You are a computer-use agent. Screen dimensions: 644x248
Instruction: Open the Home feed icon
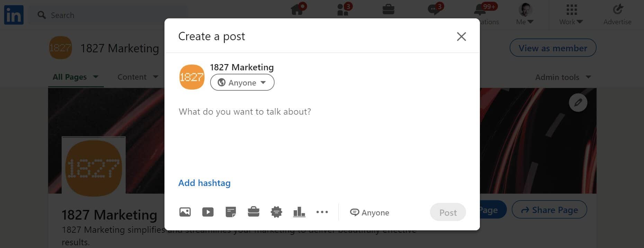click(x=297, y=9)
